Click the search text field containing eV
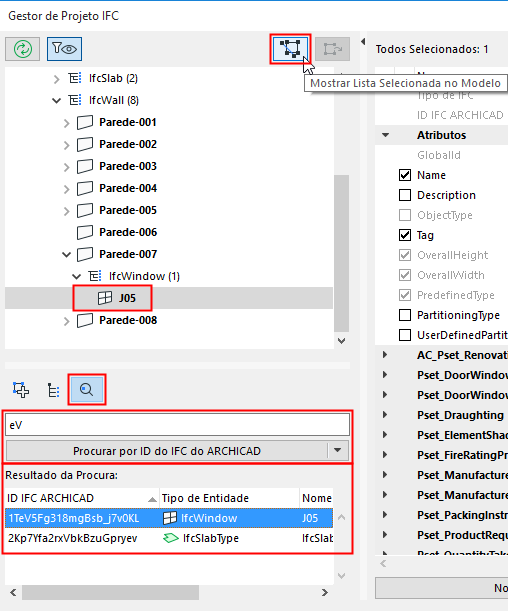The width and height of the screenshot is (508, 611). click(178, 425)
